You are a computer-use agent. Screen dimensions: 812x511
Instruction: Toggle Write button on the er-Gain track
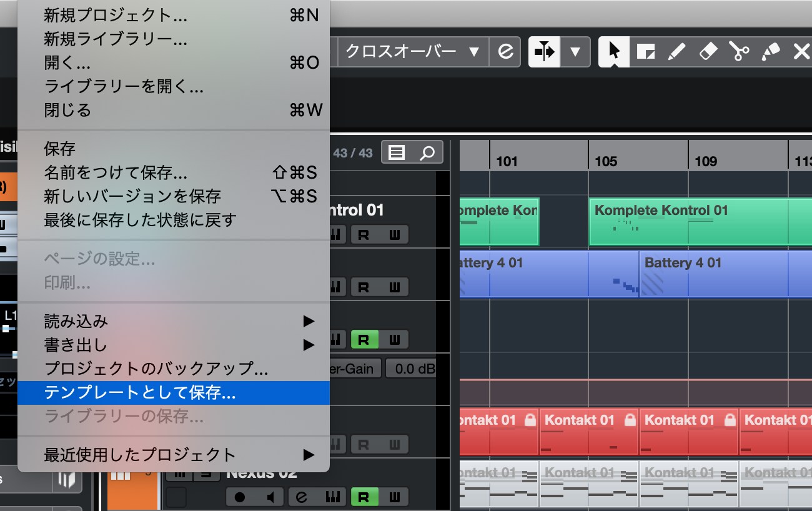tap(395, 340)
